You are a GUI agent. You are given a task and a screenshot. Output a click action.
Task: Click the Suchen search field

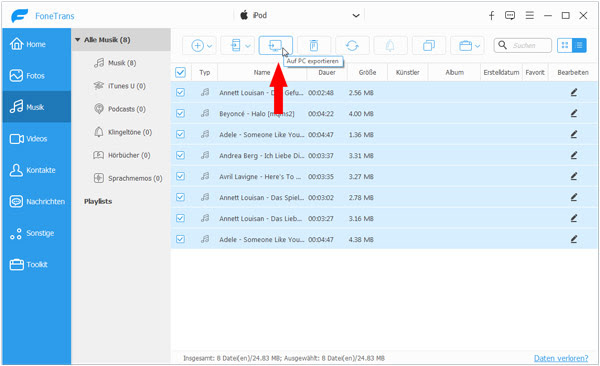tap(523, 45)
